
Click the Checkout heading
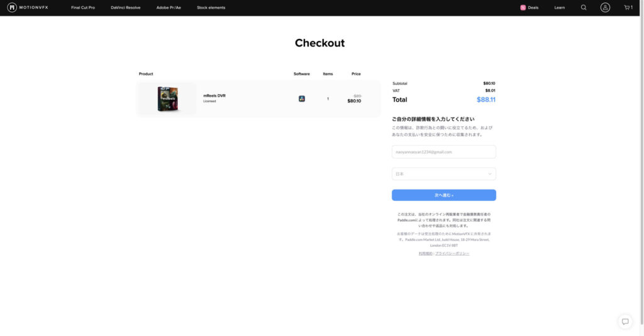click(319, 43)
